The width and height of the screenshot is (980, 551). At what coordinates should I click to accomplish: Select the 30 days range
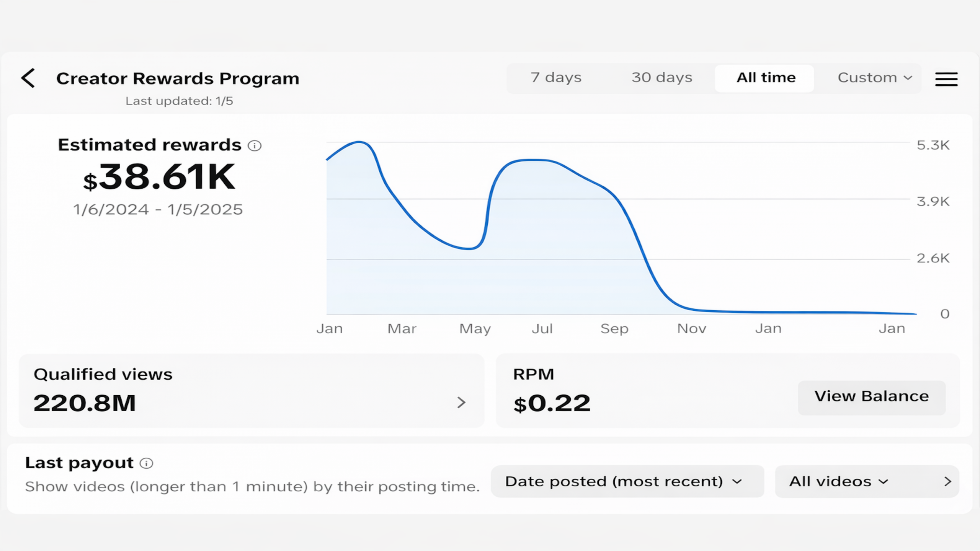[x=662, y=78]
